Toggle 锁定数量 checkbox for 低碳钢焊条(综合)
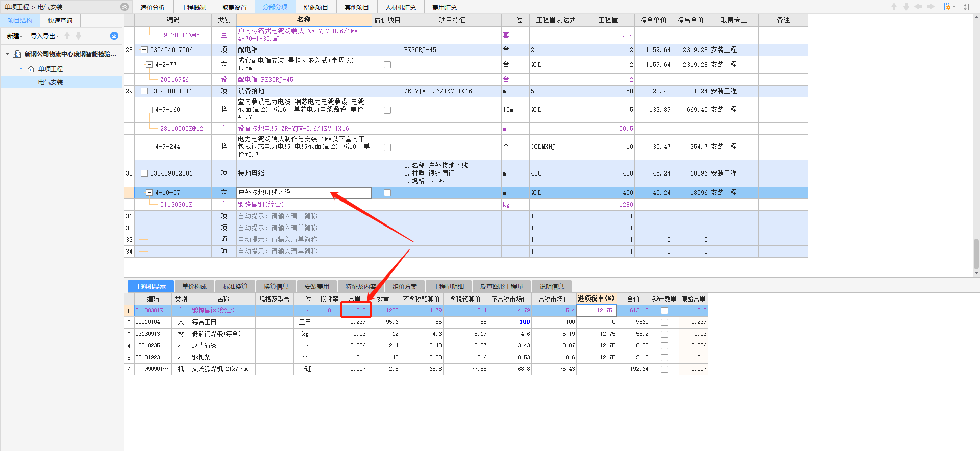The height and width of the screenshot is (451, 980). coord(665,334)
